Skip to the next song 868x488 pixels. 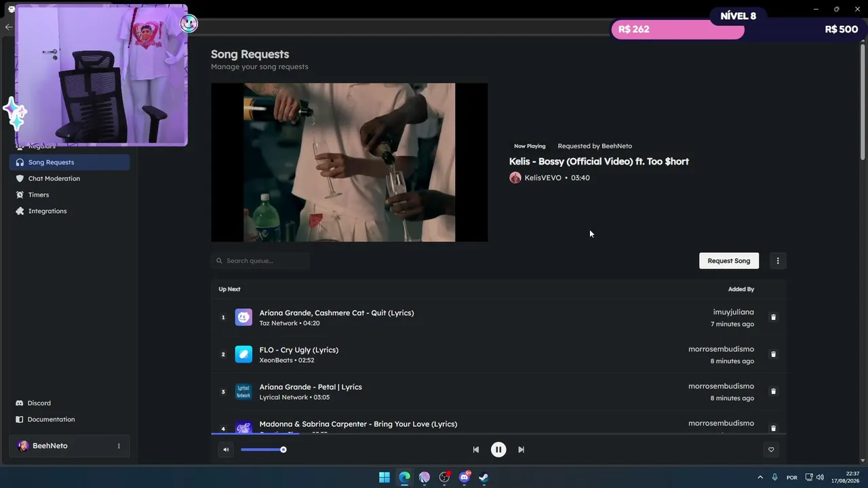(x=521, y=449)
